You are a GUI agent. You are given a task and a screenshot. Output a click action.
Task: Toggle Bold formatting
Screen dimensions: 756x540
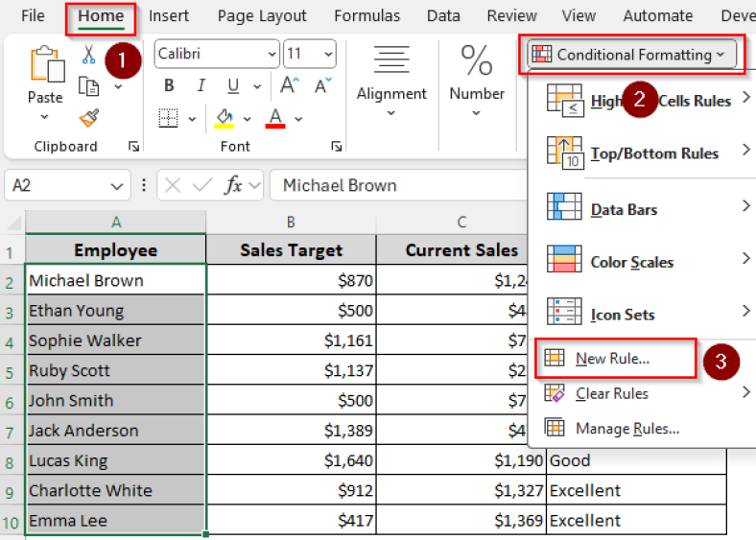coord(169,85)
